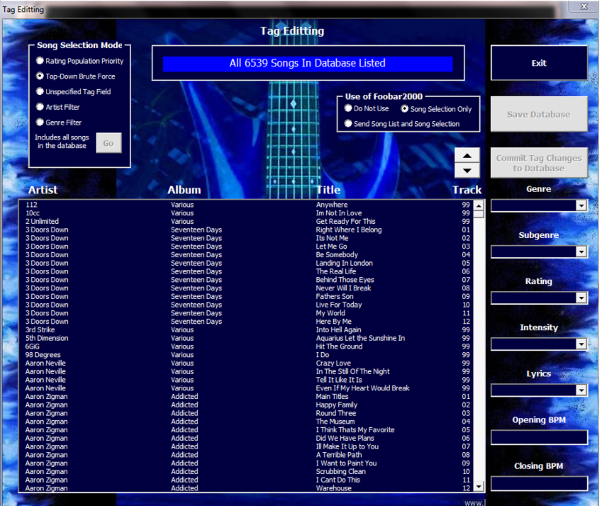Open the Rating dropdown

(581, 298)
